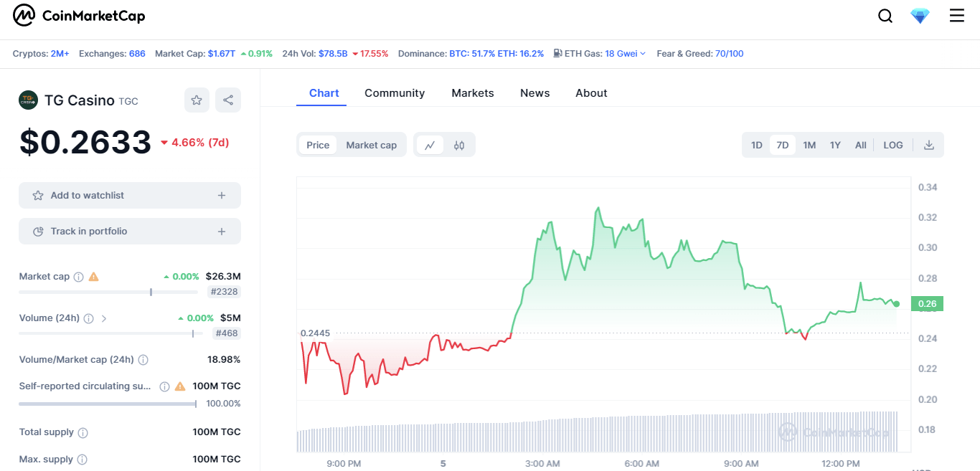Show Total supply info icon
Image resolution: width=980 pixels, height=471 pixels.
pos(83,432)
